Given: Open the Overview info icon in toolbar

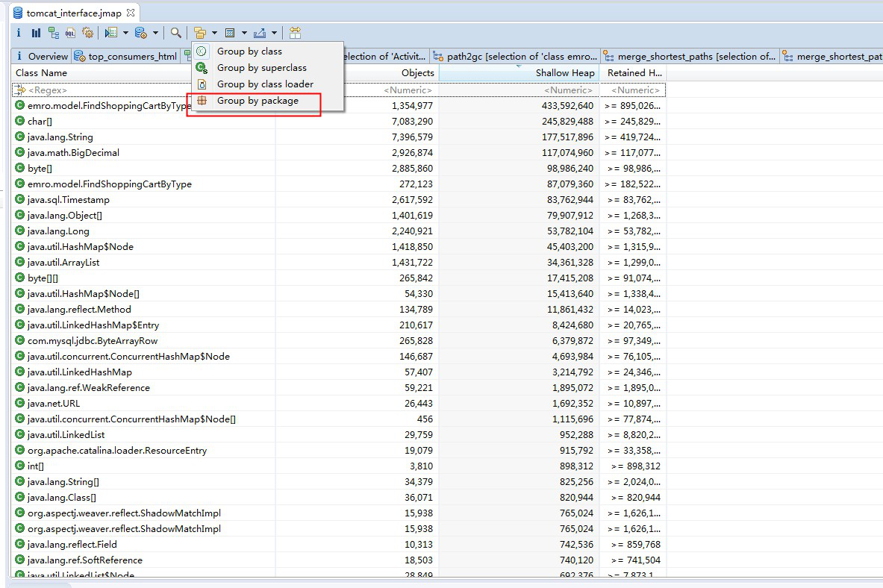Looking at the screenshot, I should click(19, 33).
